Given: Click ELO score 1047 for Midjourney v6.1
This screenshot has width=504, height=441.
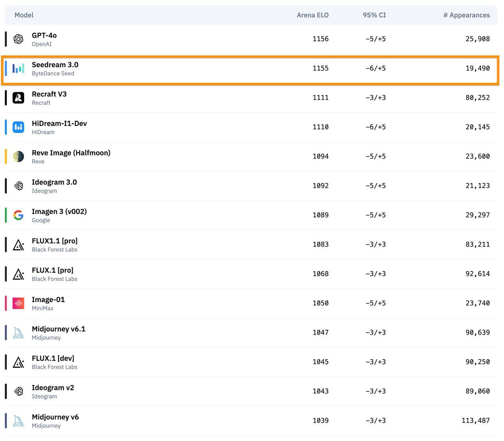Looking at the screenshot, I should (x=321, y=333).
